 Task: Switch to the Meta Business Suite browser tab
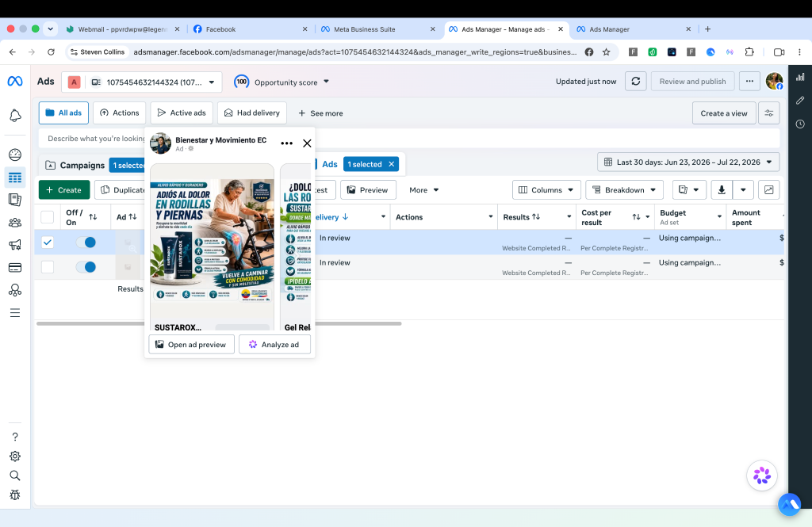[x=364, y=29]
